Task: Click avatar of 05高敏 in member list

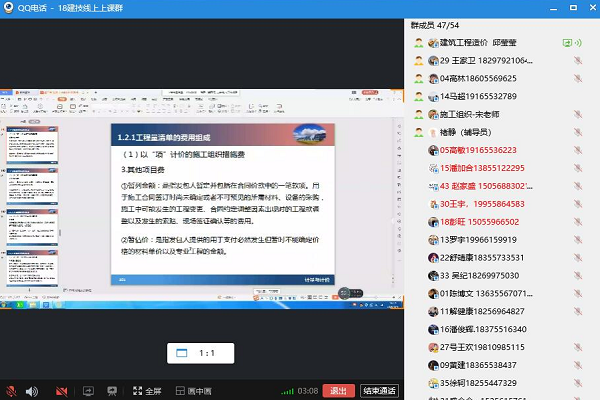Action: click(x=421, y=150)
